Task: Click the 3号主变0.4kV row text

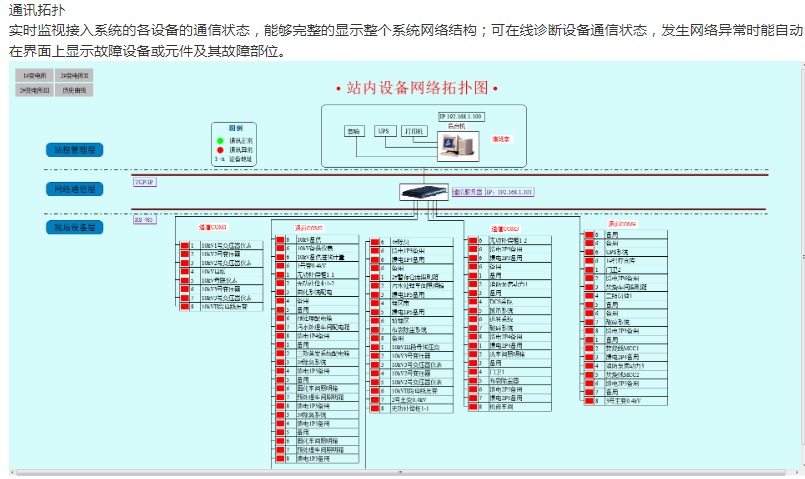Action: (623, 400)
